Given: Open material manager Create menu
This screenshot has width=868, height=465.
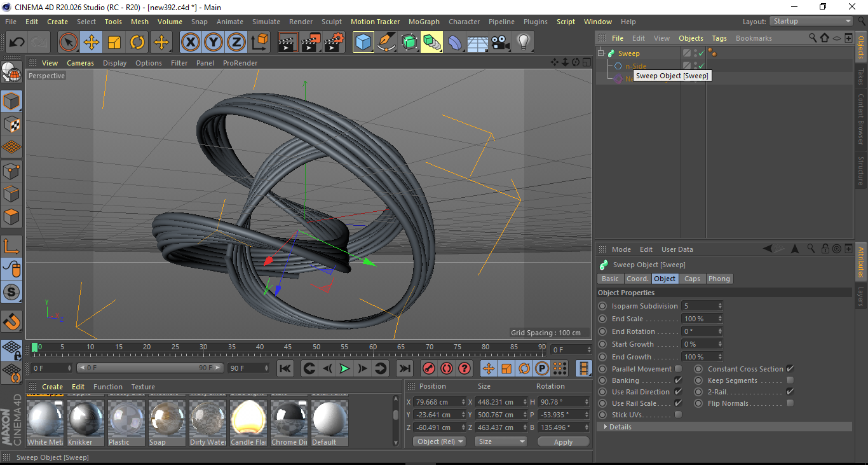Looking at the screenshot, I should coord(53,387).
